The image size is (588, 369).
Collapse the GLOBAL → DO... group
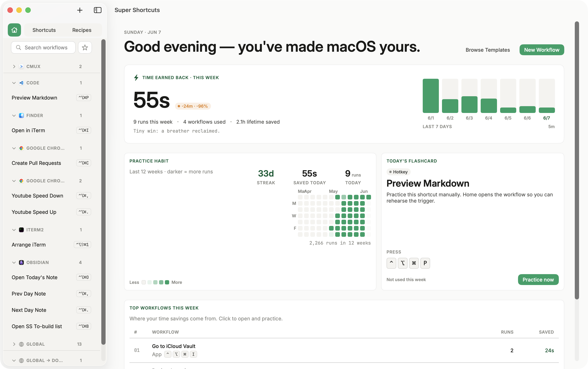(x=14, y=360)
